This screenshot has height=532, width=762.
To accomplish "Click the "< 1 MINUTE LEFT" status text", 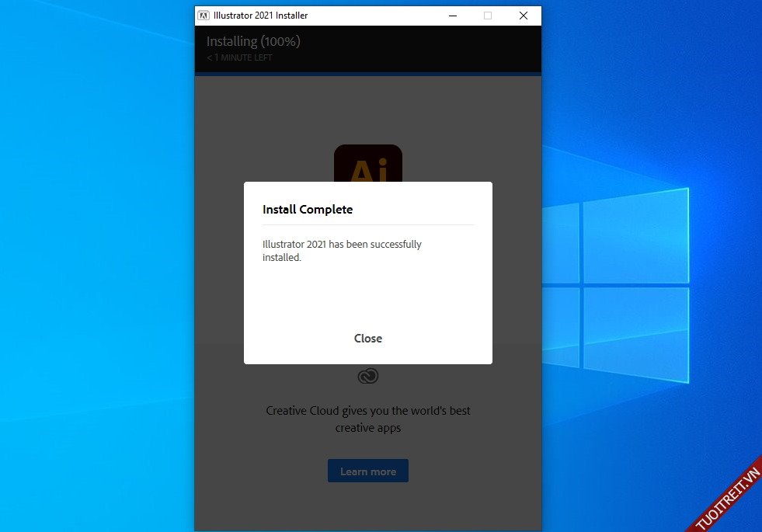I will click(239, 57).
